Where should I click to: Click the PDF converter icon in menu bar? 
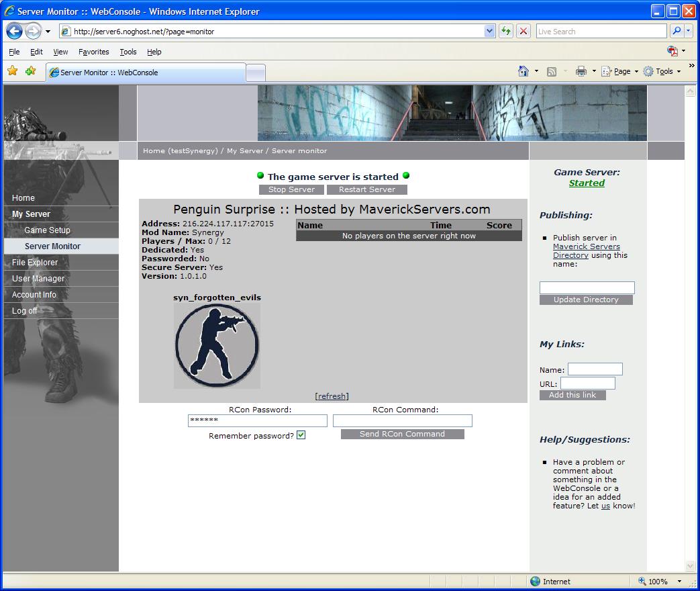pyautogui.click(x=672, y=51)
